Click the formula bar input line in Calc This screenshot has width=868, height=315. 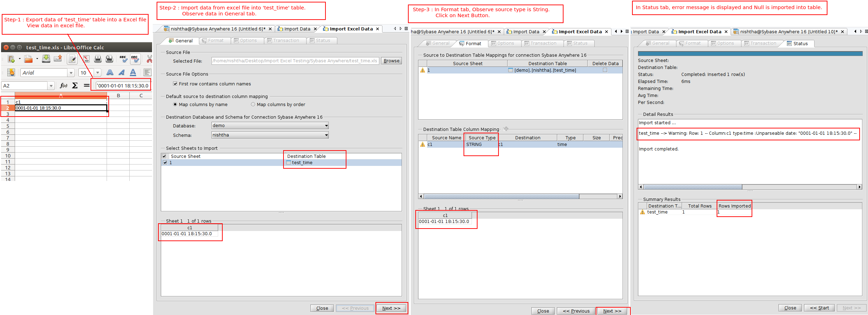pyautogui.click(x=123, y=86)
